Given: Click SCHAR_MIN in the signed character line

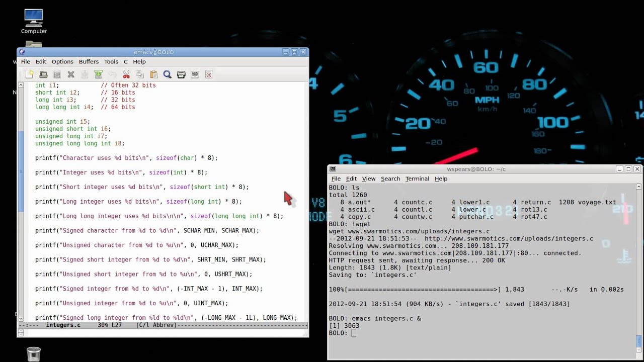Looking at the screenshot, I should pos(201,230).
